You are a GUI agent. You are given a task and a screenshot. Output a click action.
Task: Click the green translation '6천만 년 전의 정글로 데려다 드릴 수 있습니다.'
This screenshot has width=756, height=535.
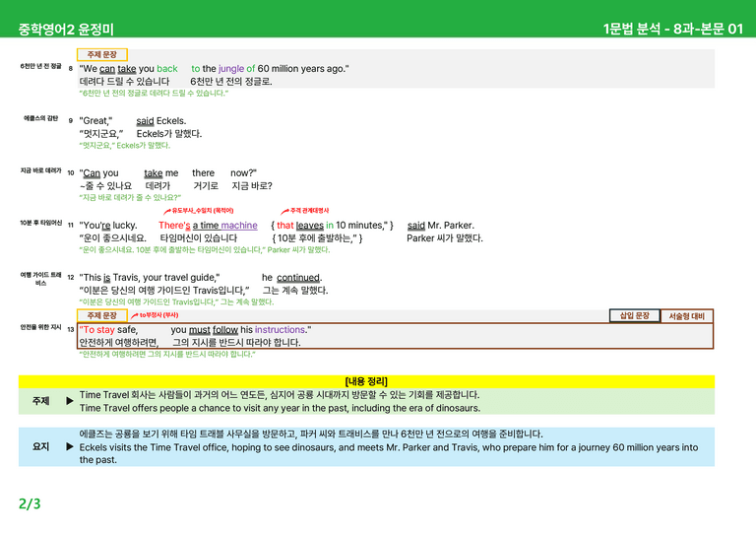[x=154, y=93]
